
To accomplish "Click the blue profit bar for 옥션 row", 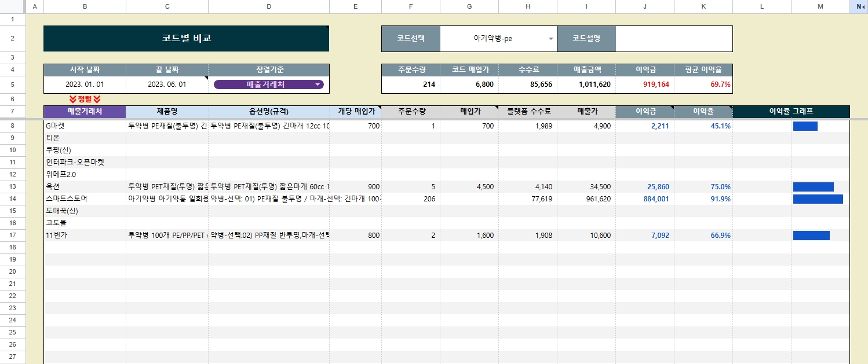I will (x=813, y=186).
